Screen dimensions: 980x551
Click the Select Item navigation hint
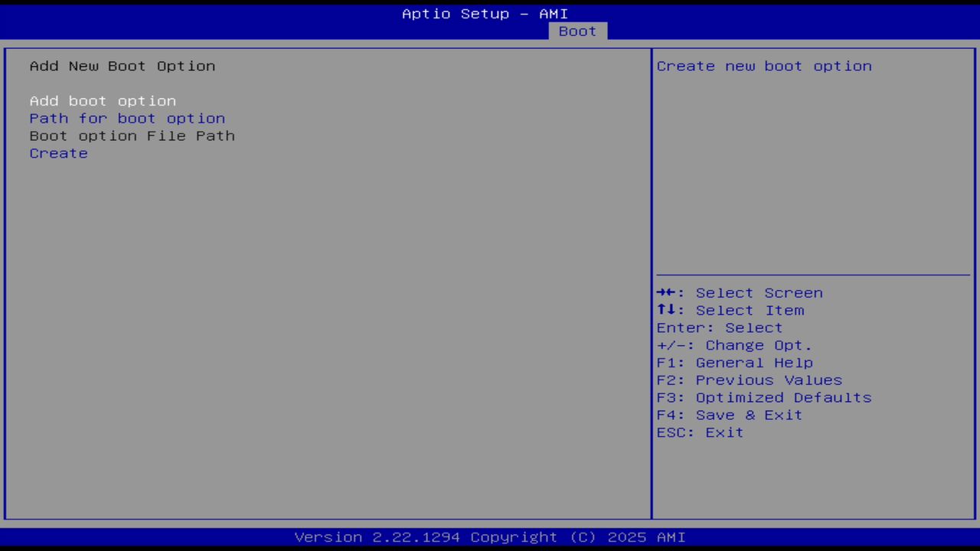coord(730,310)
